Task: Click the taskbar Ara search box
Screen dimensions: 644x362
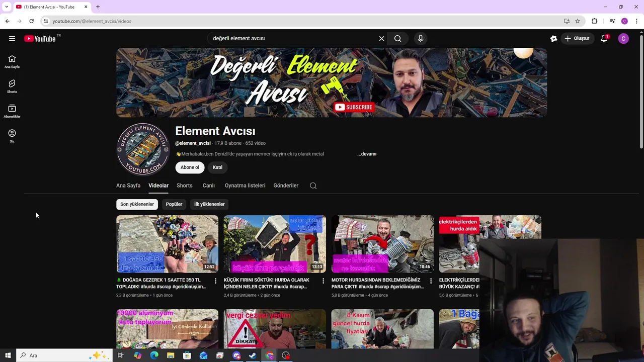Action: 64,355
